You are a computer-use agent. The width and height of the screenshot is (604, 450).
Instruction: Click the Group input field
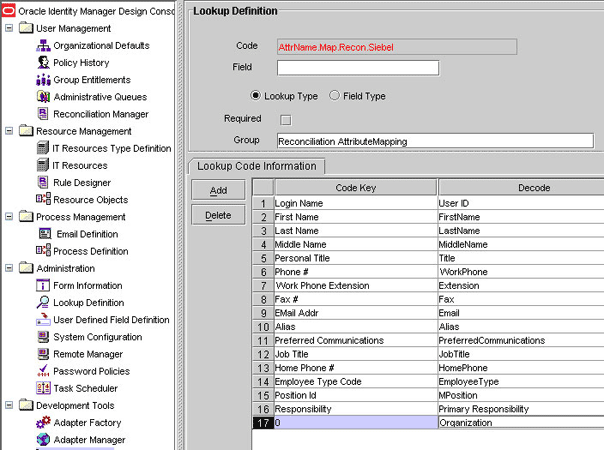(x=435, y=141)
